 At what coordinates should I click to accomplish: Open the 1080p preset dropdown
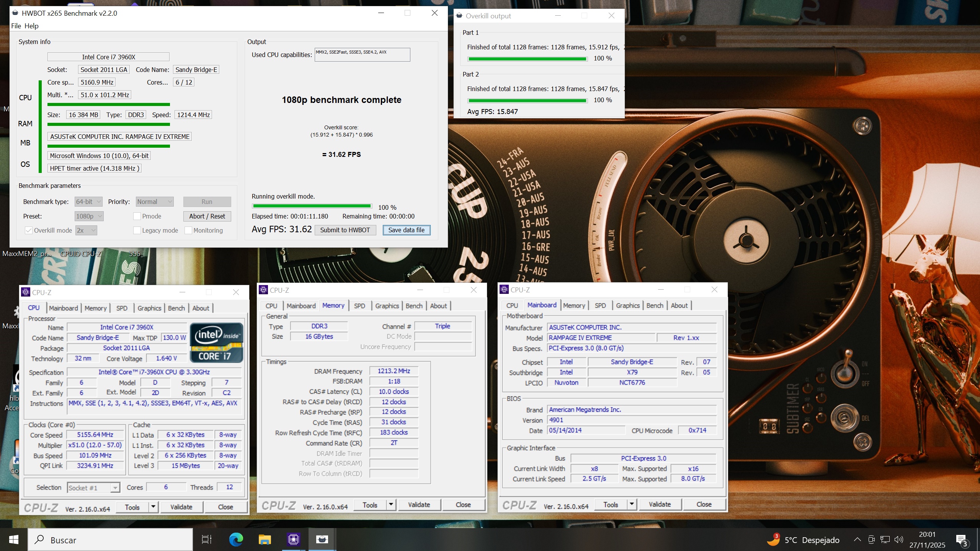pos(89,216)
